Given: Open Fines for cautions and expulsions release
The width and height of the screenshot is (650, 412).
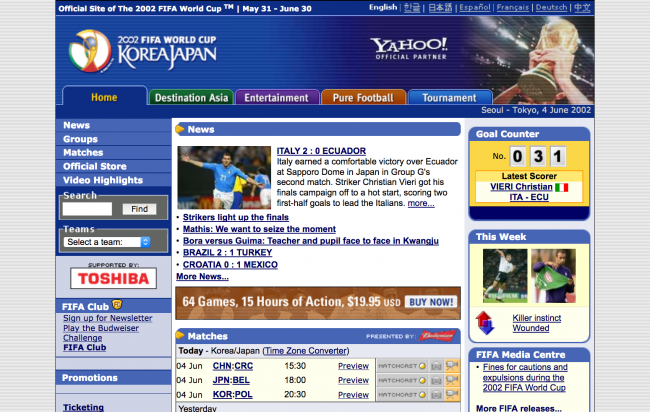Looking at the screenshot, I should click(525, 378).
